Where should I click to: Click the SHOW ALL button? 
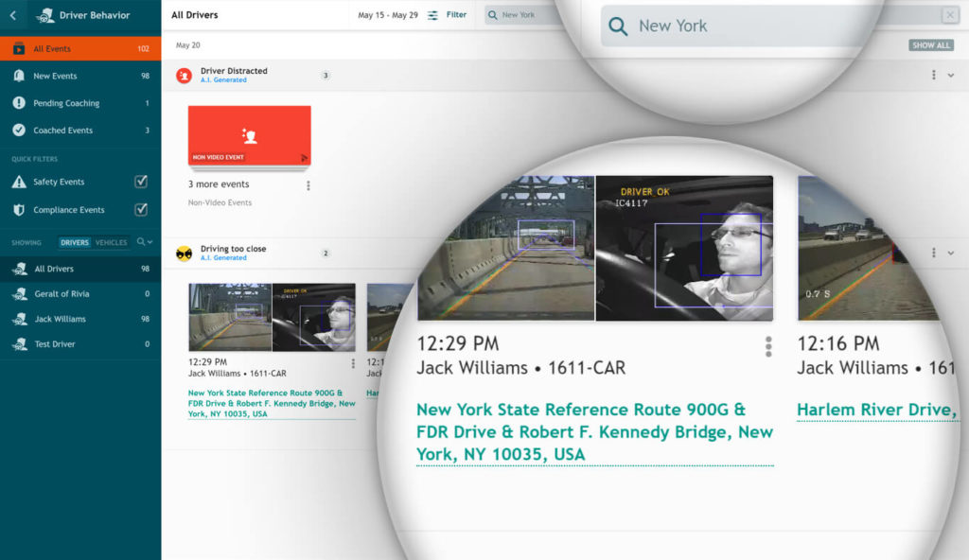[931, 45]
